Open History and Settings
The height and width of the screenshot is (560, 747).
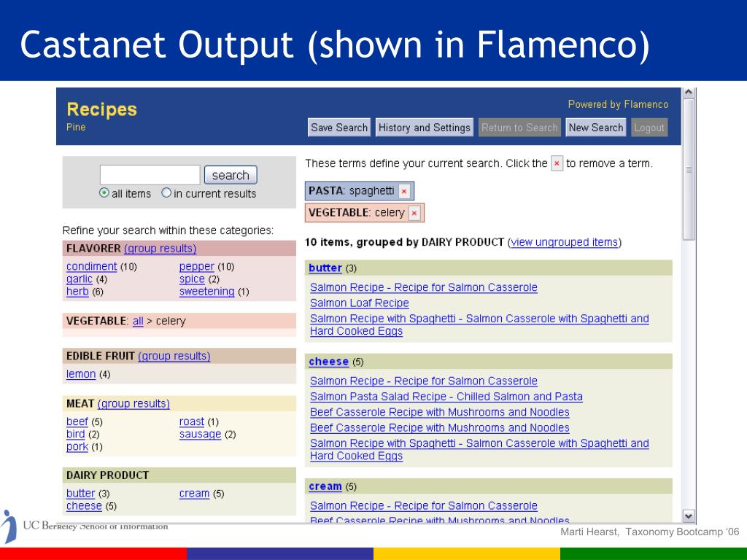click(424, 128)
